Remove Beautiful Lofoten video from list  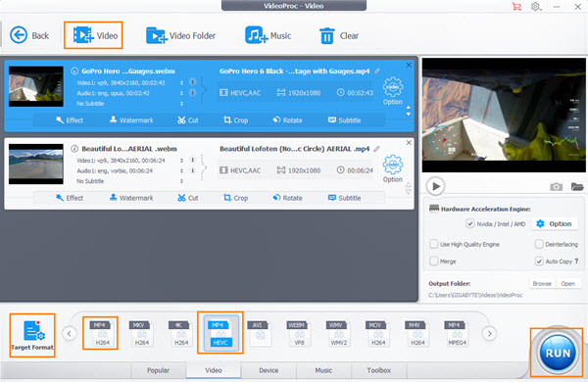pos(409,143)
